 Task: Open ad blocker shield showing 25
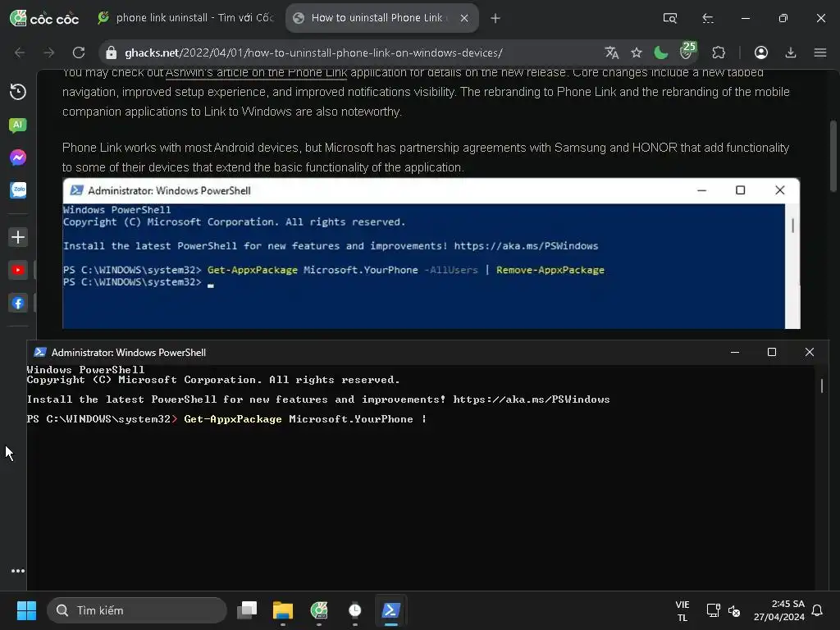coord(687,52)
